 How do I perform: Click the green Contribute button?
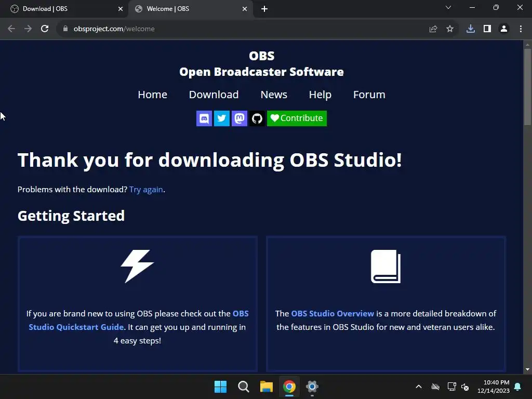297,118
